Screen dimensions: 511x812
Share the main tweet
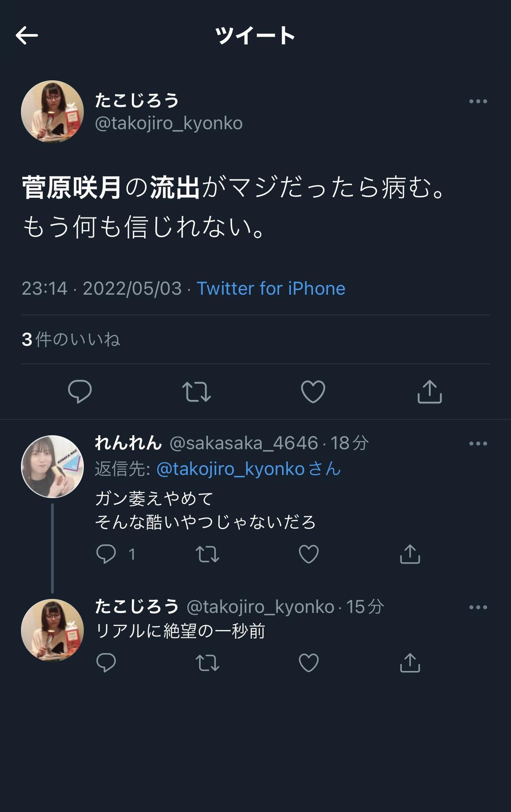pos(430,391)
